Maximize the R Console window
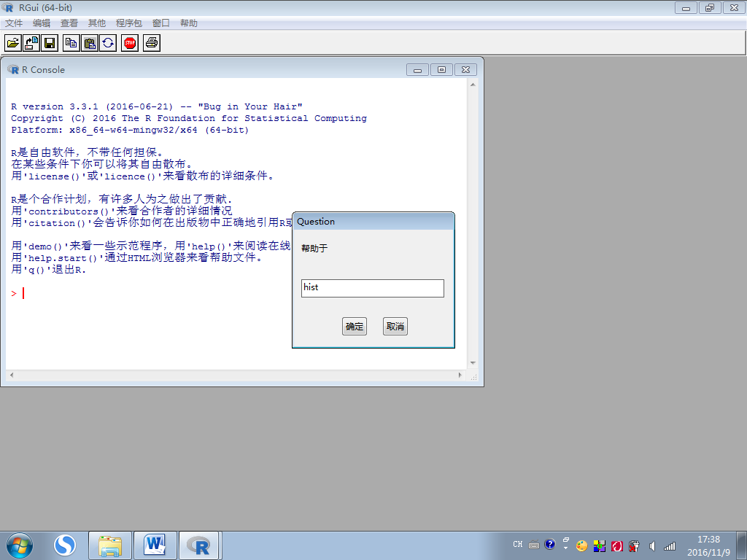 (441, 69)
